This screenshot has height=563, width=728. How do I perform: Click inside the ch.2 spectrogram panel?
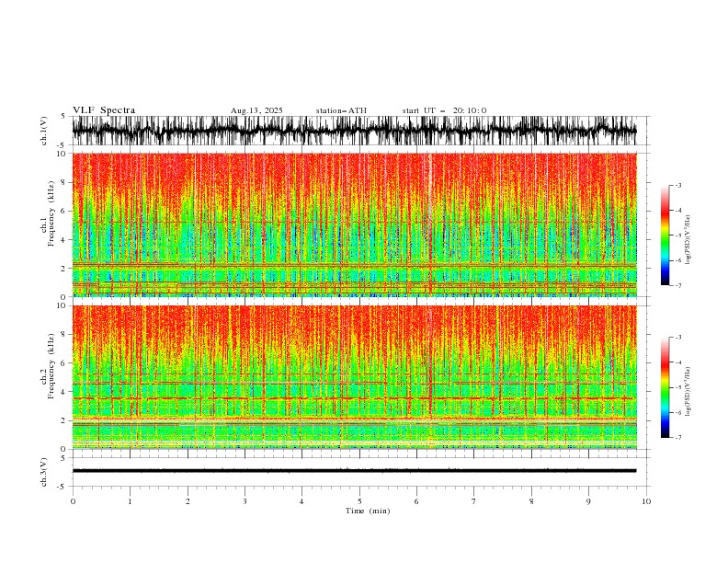coord(354,377)
